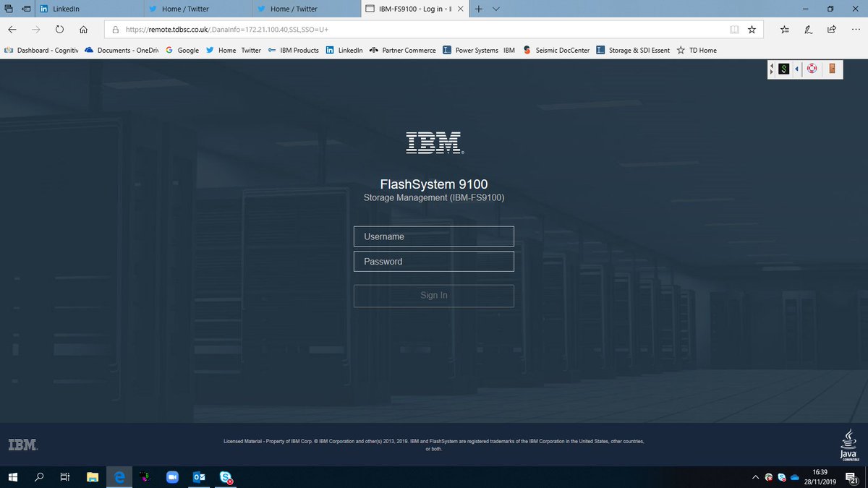Click the Edge browser taskbar icon
This screenshot has width=868, height=488.
[x=119, y=477]
